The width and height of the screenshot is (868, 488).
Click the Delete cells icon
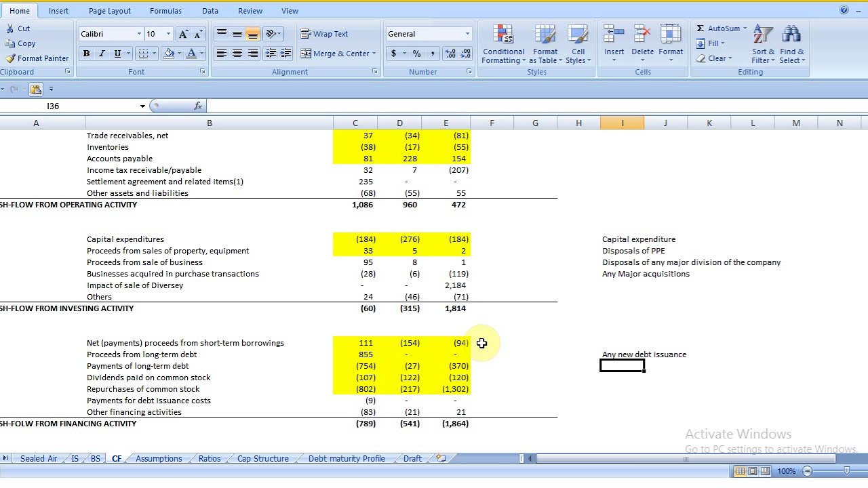[642, 35]
